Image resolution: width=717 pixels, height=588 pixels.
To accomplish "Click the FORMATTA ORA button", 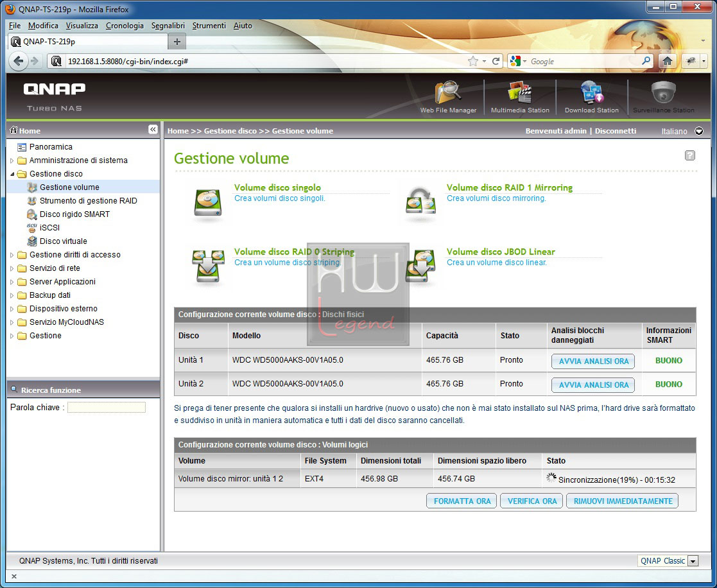I will (x=462, y=501).
